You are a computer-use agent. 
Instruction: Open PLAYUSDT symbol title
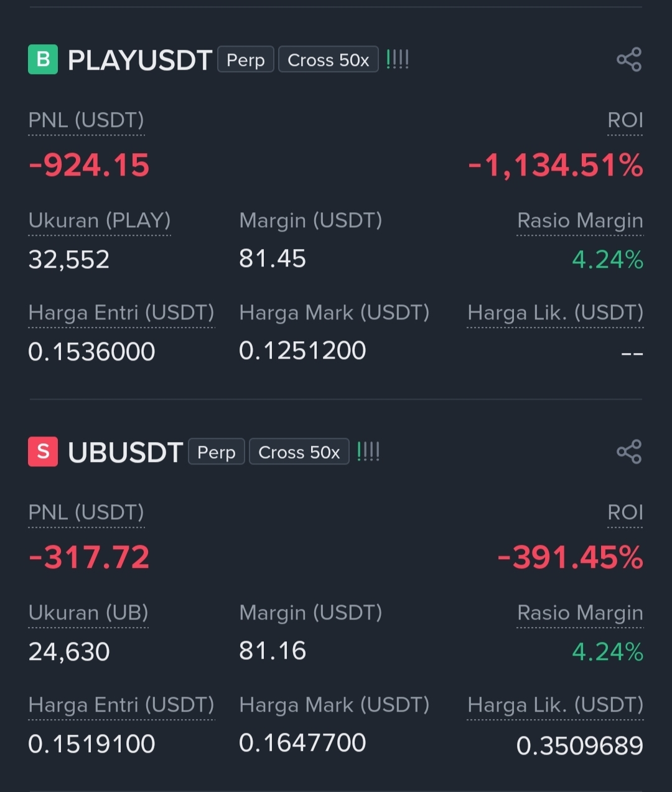140,60
